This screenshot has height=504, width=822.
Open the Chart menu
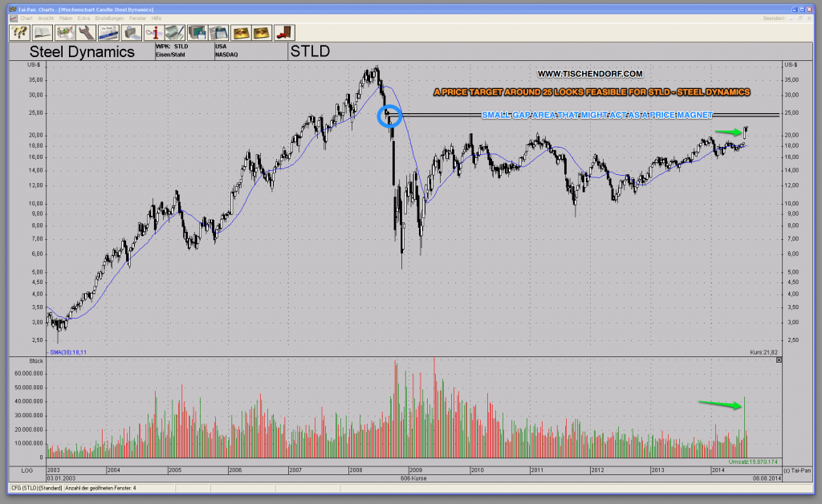(26, 17)
